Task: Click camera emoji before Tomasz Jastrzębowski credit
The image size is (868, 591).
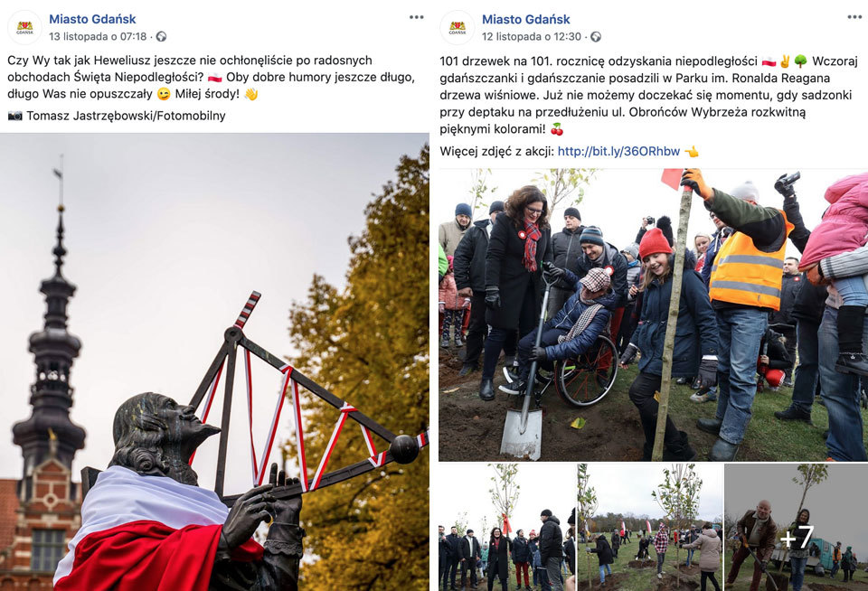Action: point(15,116)
